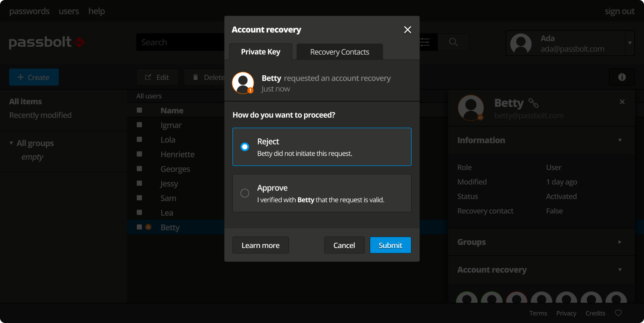Switch to the Private Key tab
Viewport: 644px width, 323px height.
point(261,52)
